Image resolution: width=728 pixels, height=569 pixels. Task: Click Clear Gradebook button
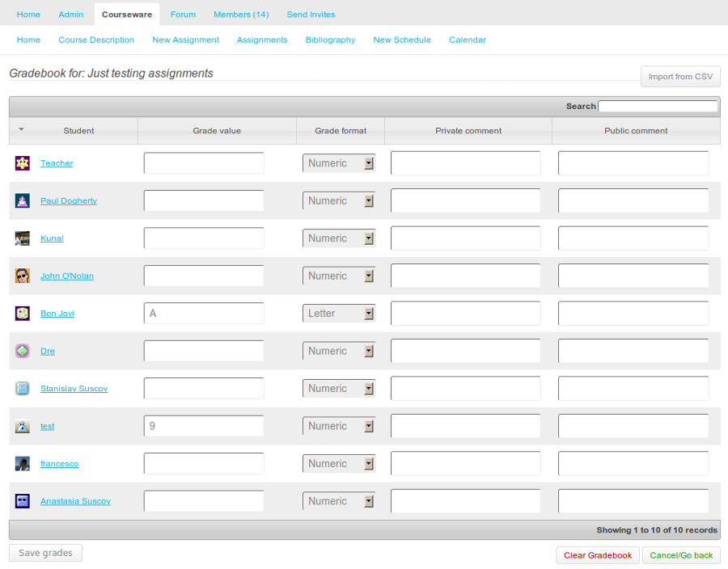[x=598, y=555]
